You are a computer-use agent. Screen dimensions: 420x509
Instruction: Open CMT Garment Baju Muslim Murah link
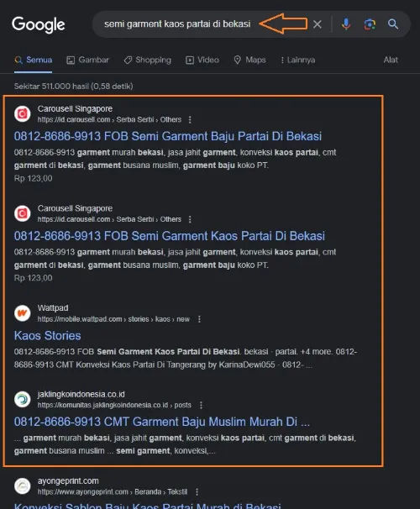[x=162, y=422]
